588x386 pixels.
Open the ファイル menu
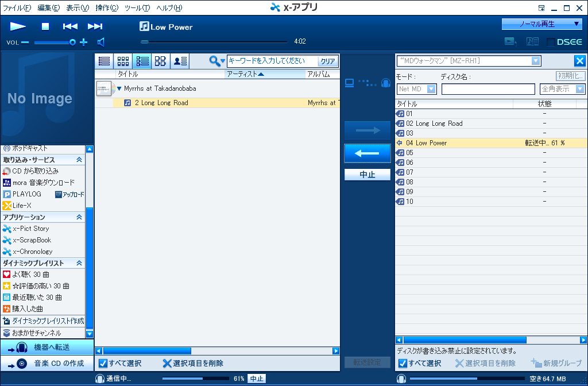click(17, 7)
